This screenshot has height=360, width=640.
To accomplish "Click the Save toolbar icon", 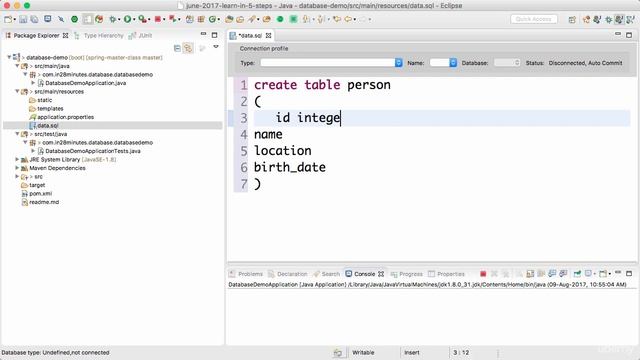I will click(23, 19).
